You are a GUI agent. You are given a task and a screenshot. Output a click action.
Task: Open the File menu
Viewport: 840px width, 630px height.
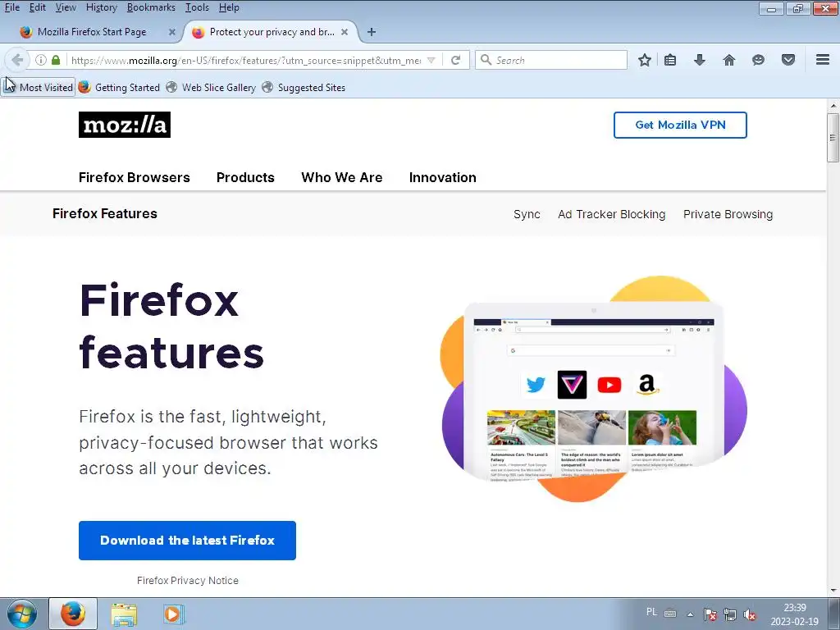[x=11, y=7]
